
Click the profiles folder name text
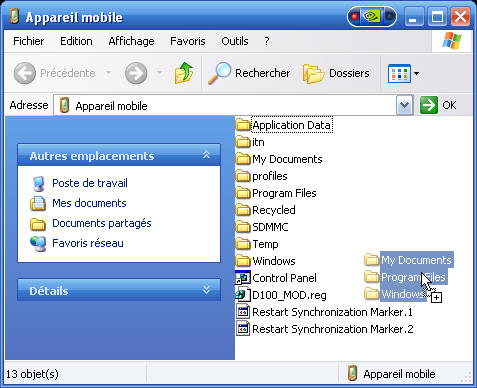click(270, 176)
